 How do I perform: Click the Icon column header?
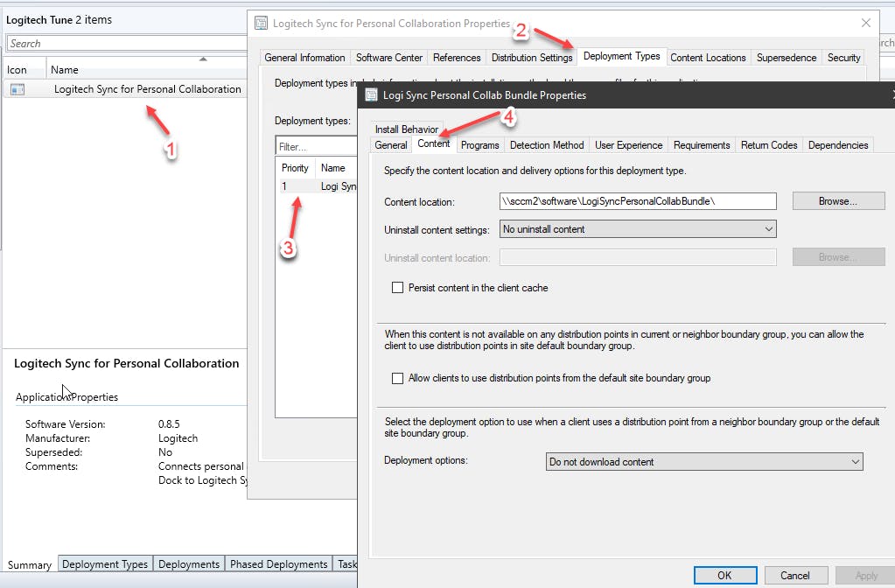click(24, 70)
